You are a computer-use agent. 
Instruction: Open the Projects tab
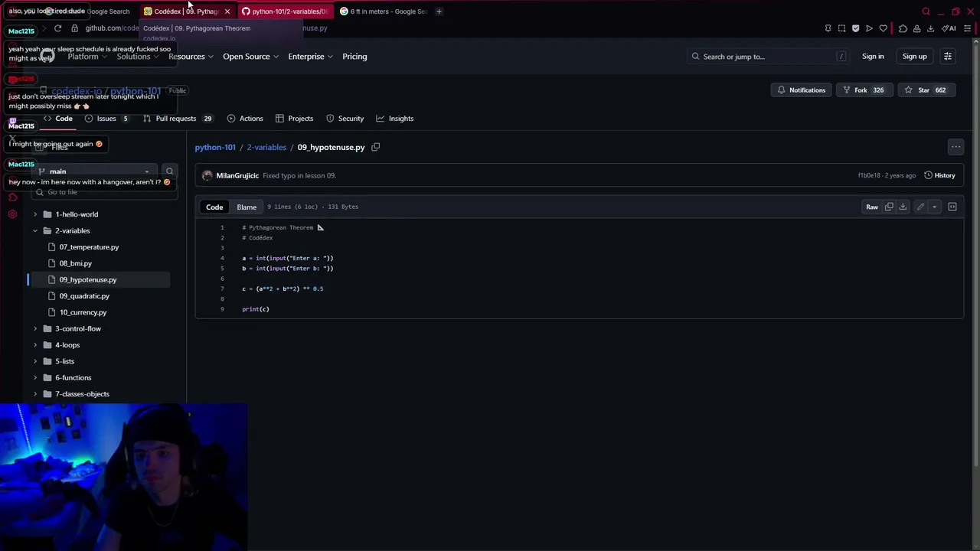point(294,119)
